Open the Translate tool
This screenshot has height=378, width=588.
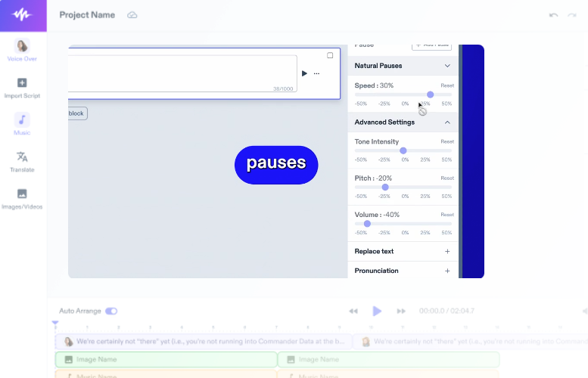[22, 162]
